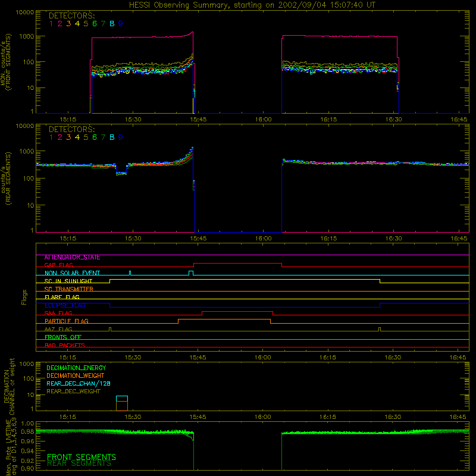Click the 16:45 tick label under the decimation plot
The width and height of the screenshot is (476, 476).
click(x=458, y=417)
